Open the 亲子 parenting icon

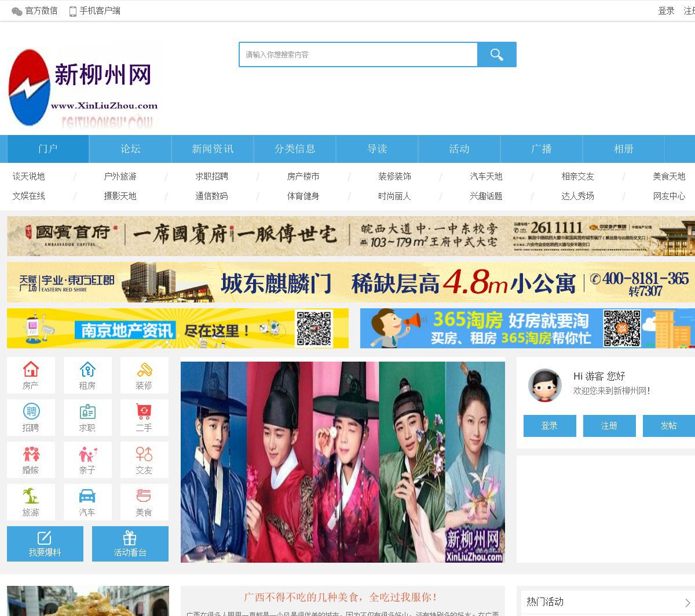[x=87, y=460]
